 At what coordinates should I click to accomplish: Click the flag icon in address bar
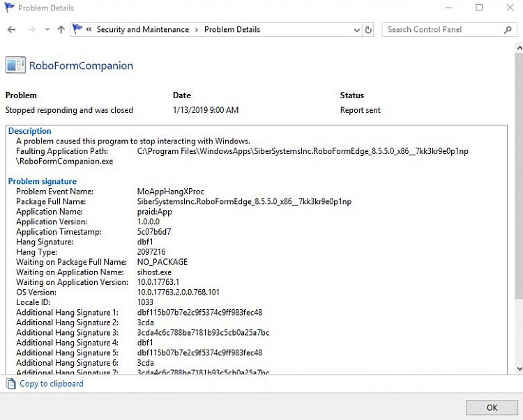click(77, 29)
